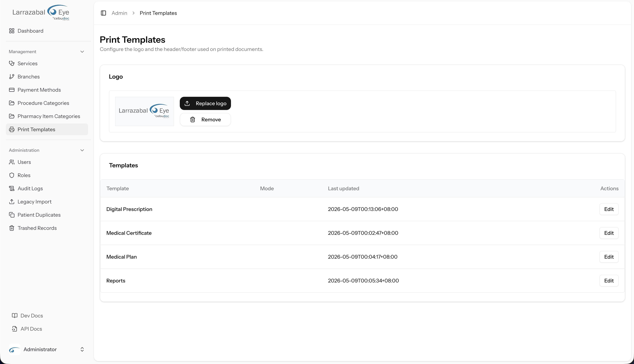Click timestamp 2026-05-09T00:05:34+08:00
The height and width of the screenshot is (364, 634).
(363, 280)
